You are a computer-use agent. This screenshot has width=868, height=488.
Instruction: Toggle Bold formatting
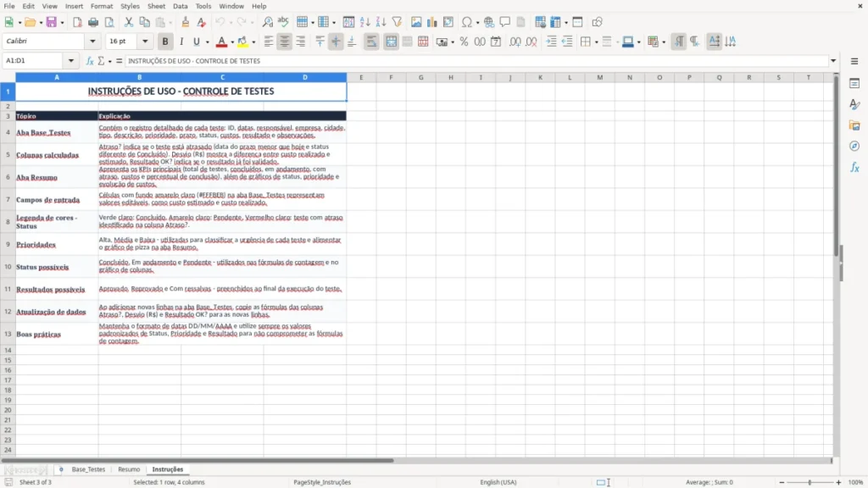[x=165, y=42]
